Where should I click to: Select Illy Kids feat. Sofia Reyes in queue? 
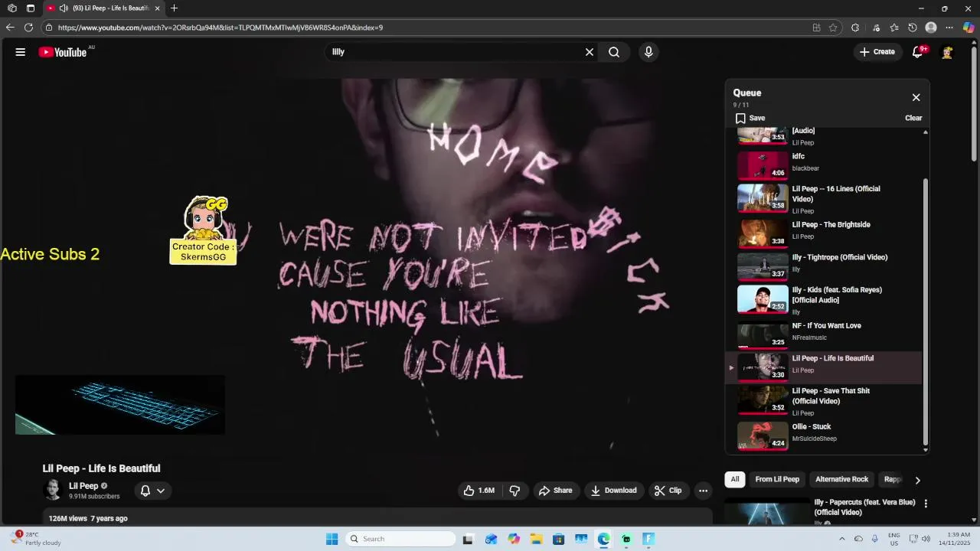tap(825, 299)
